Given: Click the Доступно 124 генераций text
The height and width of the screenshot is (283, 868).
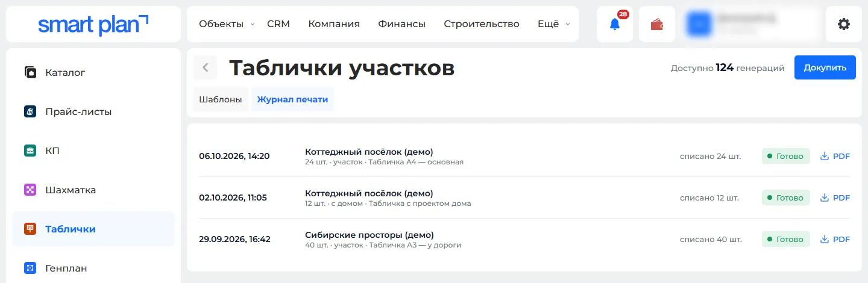Looking at the screenshot, I should click(x=728, y=68).
